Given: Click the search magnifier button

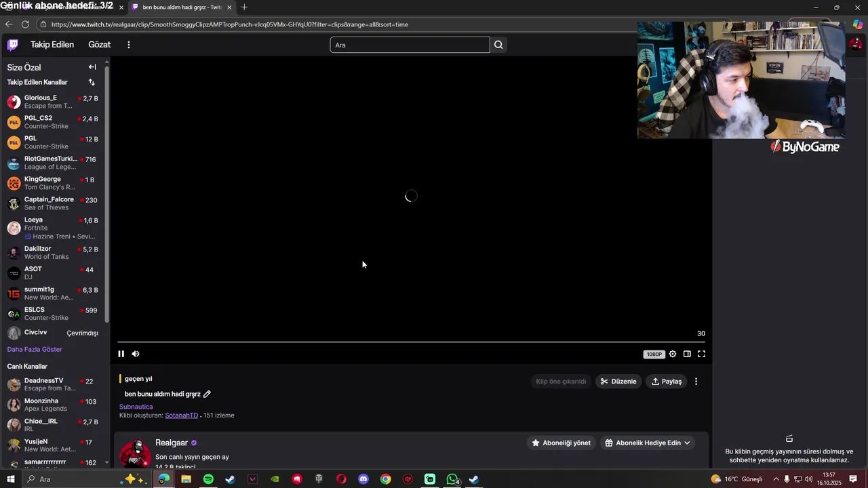Looking at the screenshot, I should [498, 45].
